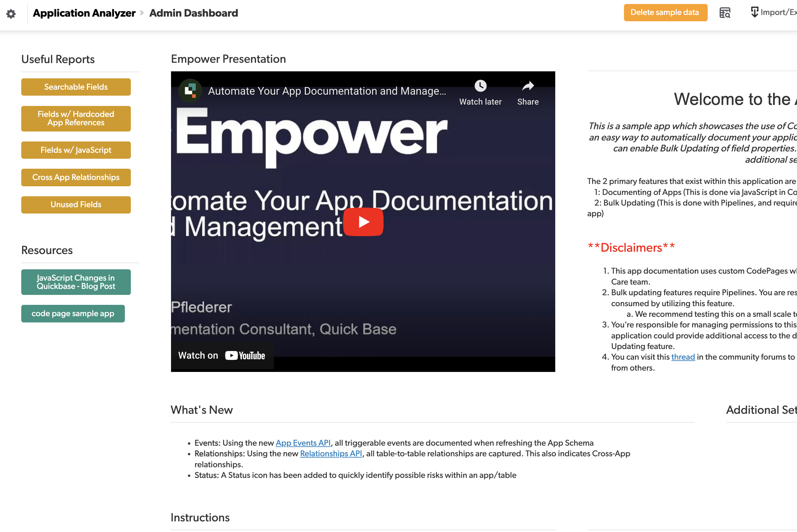
Task: Open the Cross App Relationships report
Action: (76, 177)
